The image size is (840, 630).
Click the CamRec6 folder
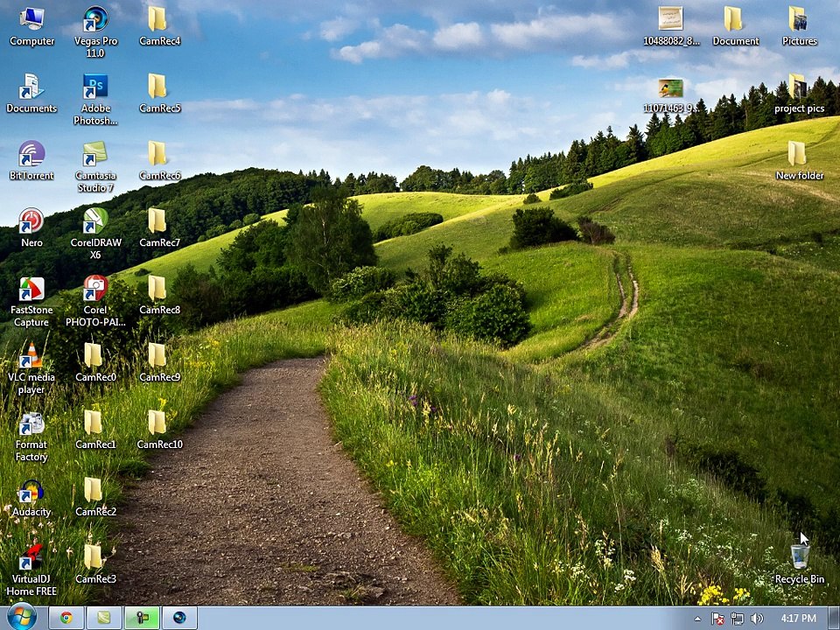(159, 161)
